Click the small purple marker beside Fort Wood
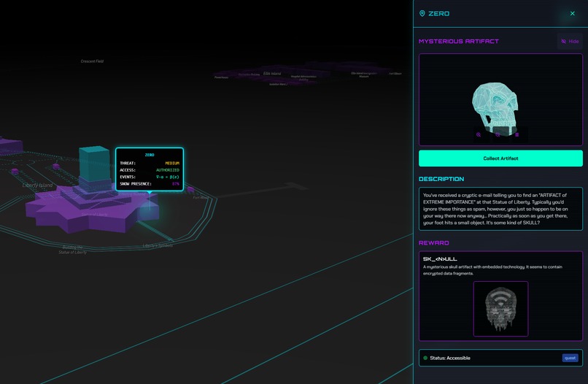The height and width of the screenshot is (384, 588). coord(190,189)
